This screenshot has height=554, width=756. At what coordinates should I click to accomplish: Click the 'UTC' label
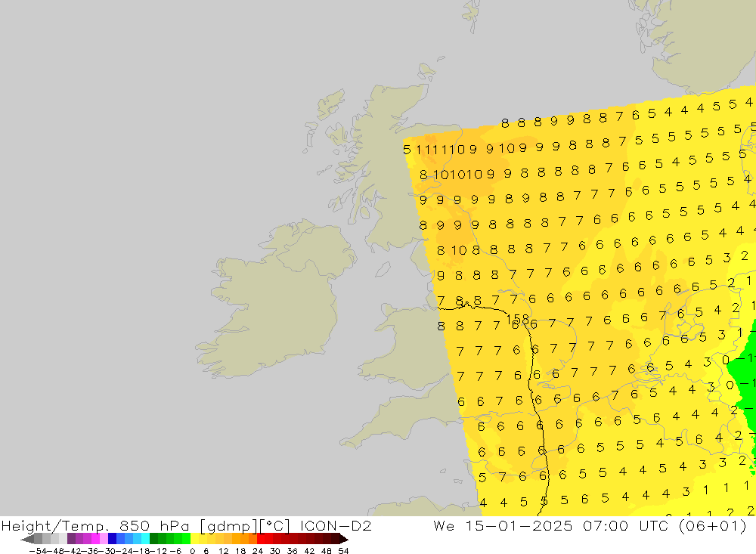(654, 525)
